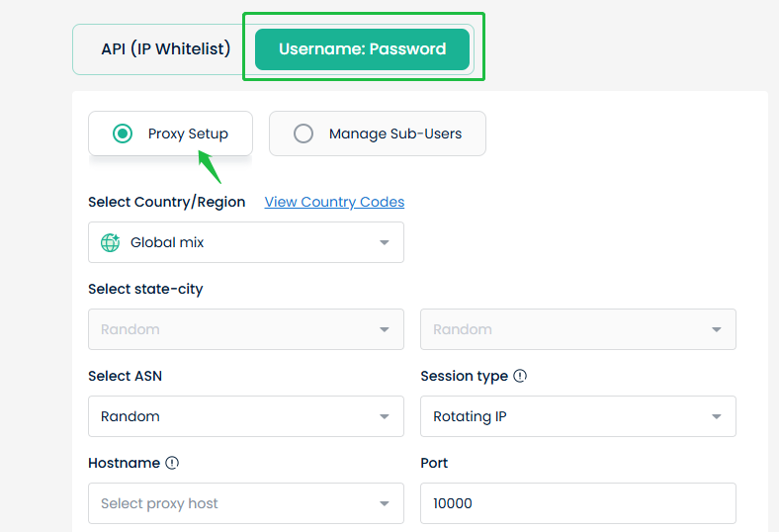Switch to API (IP Whitelist) tab

pyautogui.click(x=166, y=49)
